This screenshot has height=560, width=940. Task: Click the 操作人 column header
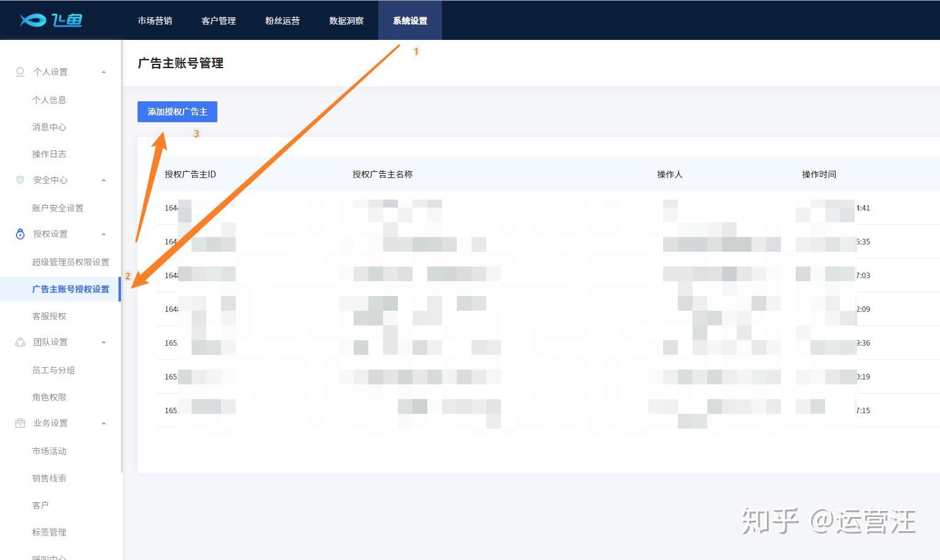pos(670,174)
